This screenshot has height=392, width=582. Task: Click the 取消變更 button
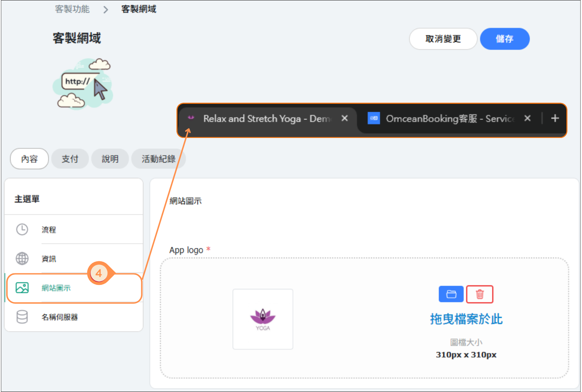(x=443, y=39)
